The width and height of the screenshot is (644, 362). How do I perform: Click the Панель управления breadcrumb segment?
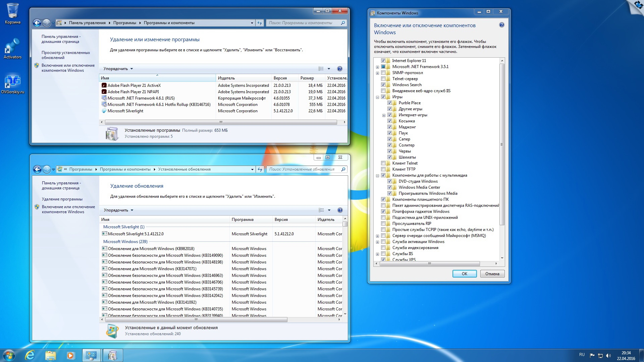pyautogui.click(x=87, y=23)
